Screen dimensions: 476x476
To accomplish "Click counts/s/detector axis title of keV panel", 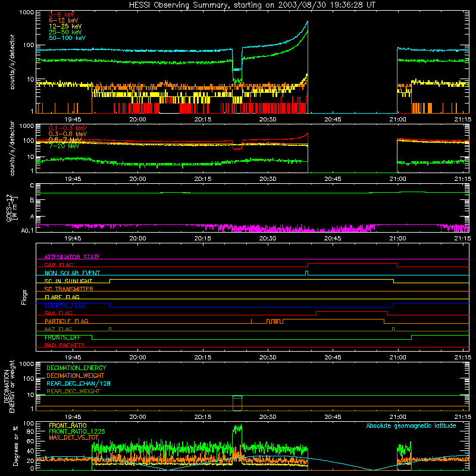I will [12, 62].
